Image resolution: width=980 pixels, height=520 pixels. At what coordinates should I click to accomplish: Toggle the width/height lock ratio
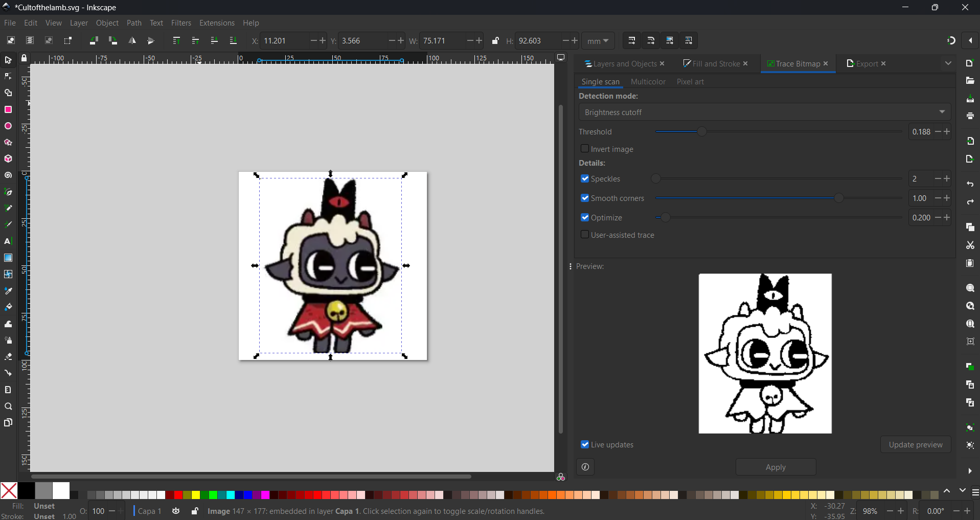tap(495, 40)
